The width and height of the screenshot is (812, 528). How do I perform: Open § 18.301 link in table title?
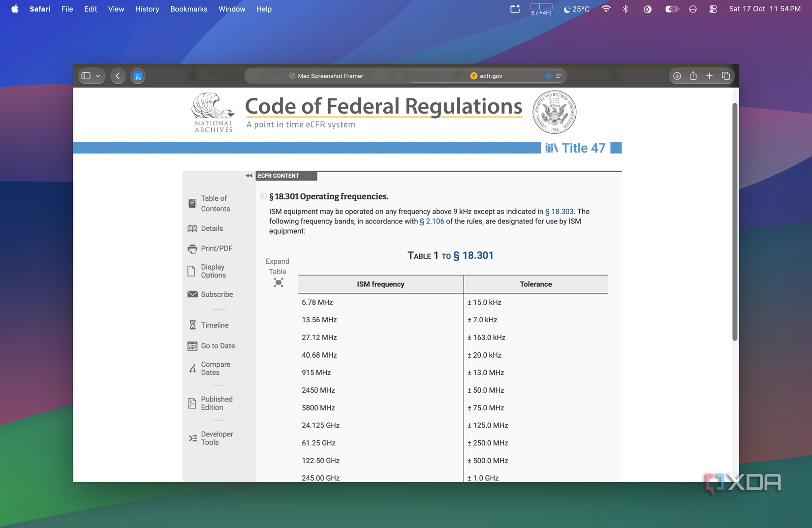pos(473,255)
